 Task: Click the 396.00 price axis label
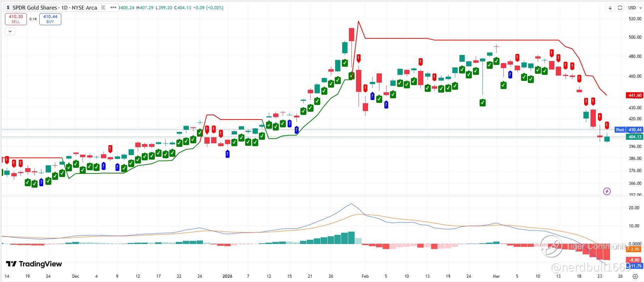[x=635, y=146]
